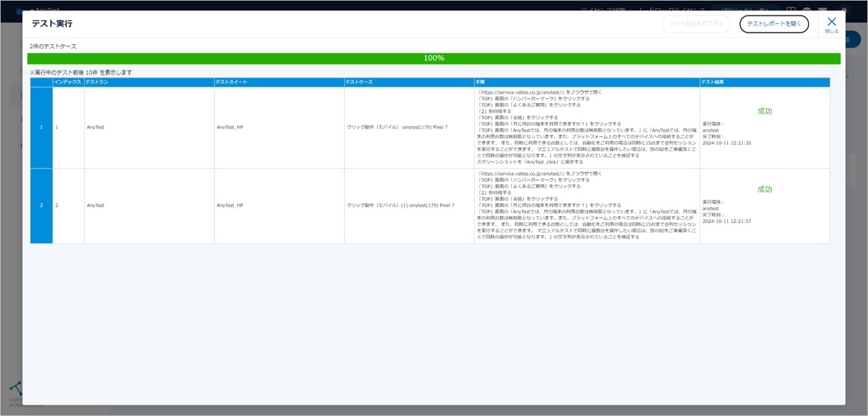Click the 成功 result in the second row
Screen dimensions: 868x416
(764, 190)
